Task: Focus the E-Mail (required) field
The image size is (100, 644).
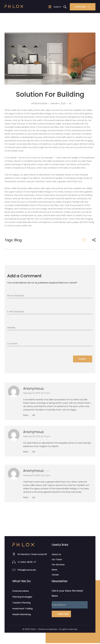Action: click(x=50, y=312)
